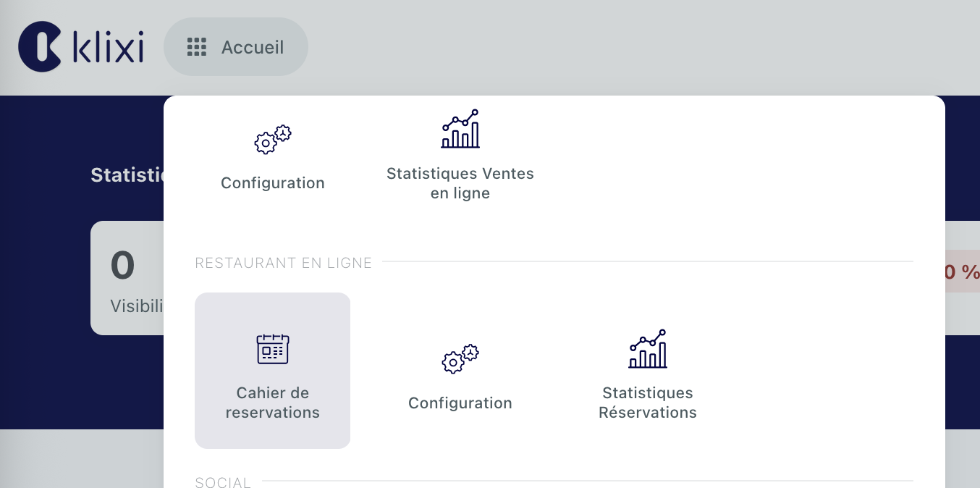Click the Statistiques Ventes en ligne chart icon
The height and width of the screenshot is (488, 980).
tap(460, 130)
